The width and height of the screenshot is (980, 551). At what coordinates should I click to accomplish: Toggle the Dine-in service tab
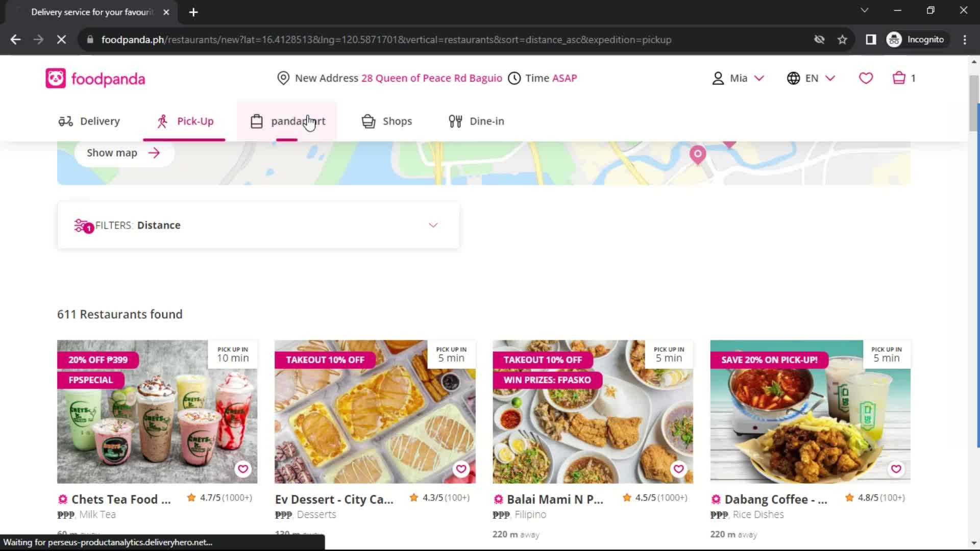476,121
